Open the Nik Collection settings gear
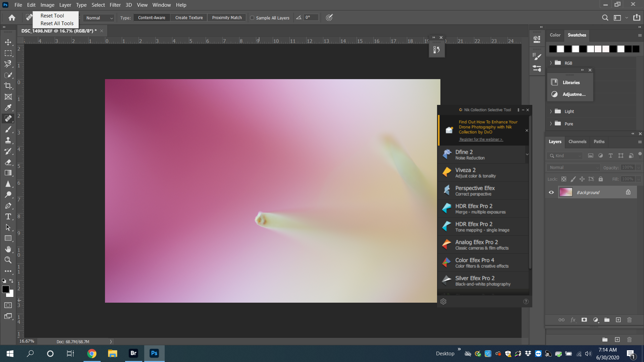The height and width of the screenshot is (362, 644). 443,301
